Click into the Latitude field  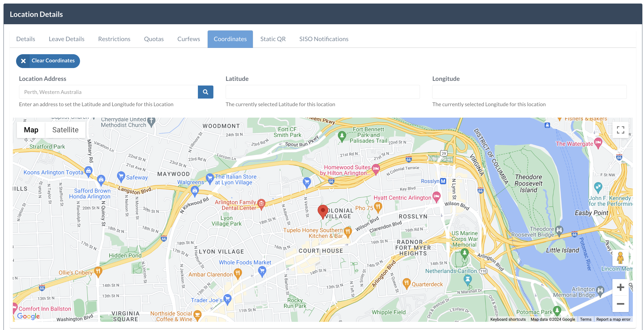323,92
